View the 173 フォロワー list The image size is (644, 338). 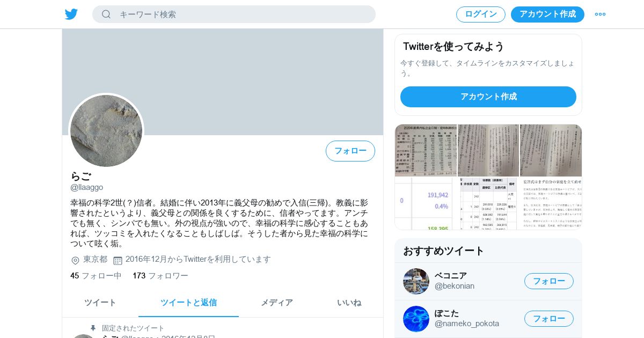point(160,276)
